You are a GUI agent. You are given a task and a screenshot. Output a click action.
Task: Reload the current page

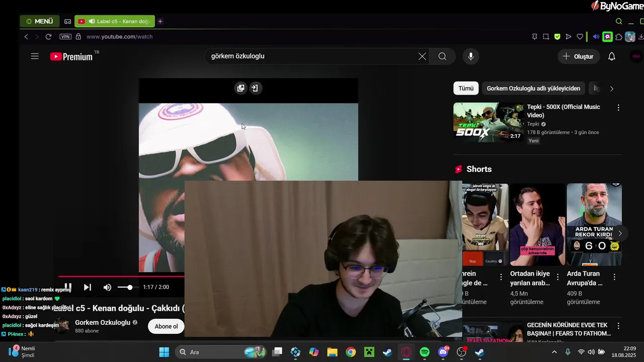click(48, 37)
